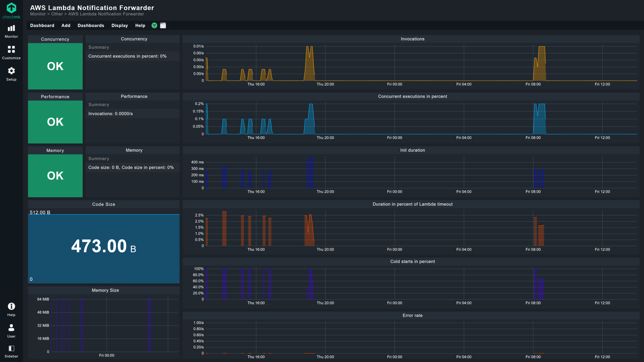This screenshot has height=362, width=644.
Task: Open the Add menu
Action: (x=66, y=25)
